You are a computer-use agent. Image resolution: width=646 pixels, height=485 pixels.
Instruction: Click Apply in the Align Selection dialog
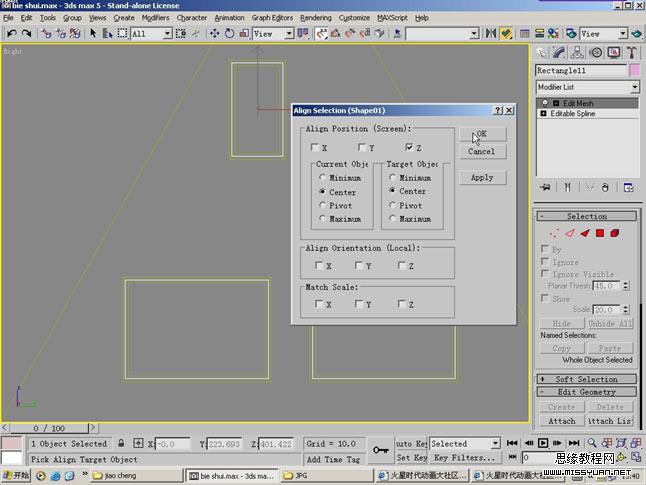click(x=482, y=177)
